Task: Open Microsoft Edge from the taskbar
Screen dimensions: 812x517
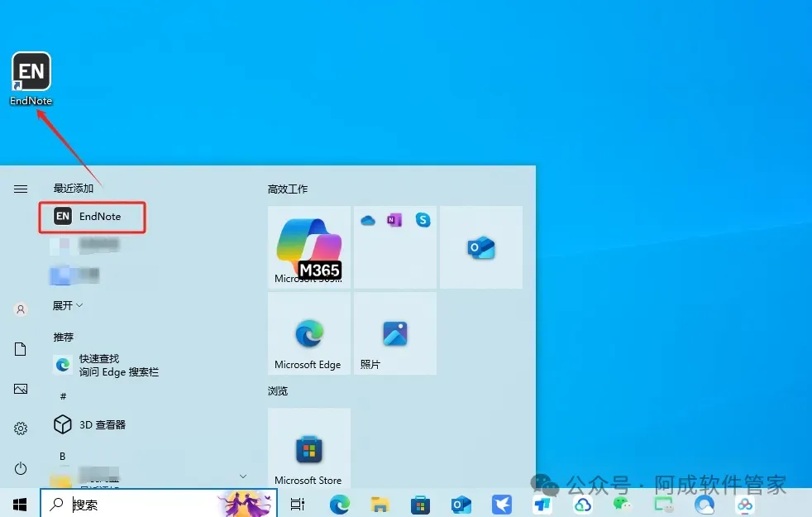Action: tap(340, 504)
